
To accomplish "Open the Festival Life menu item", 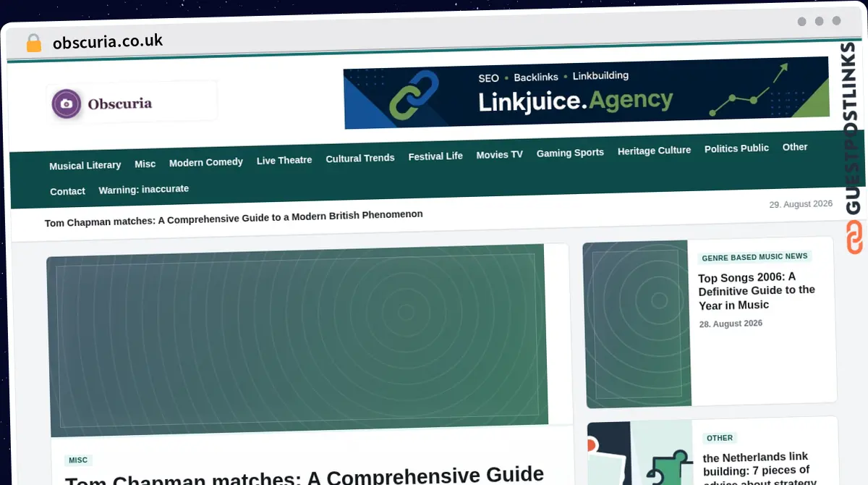I will 435,156.
